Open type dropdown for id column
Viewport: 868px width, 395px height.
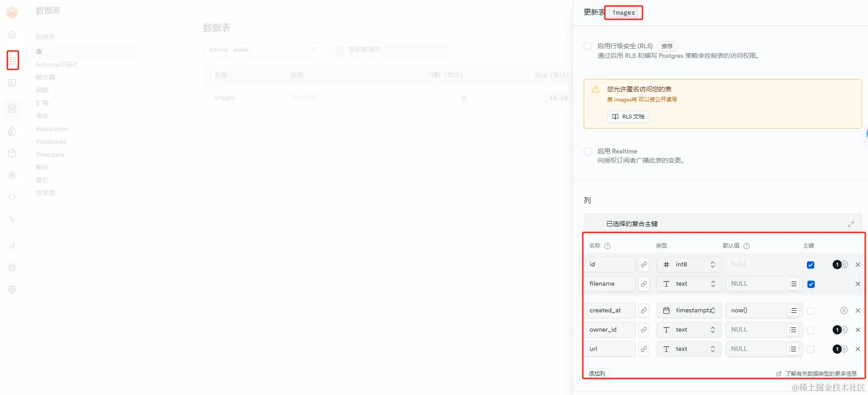point(689,265)
